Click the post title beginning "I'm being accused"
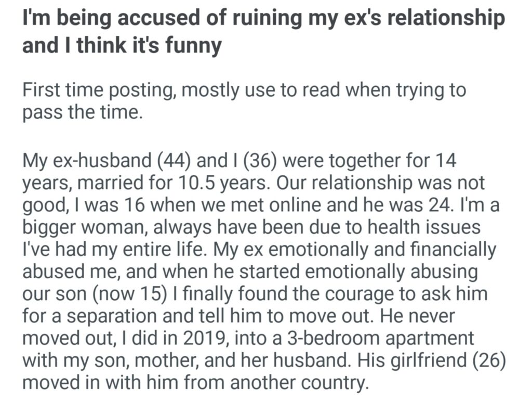The image size is (532, 401). pyautogui.click(x=263, y=19)
